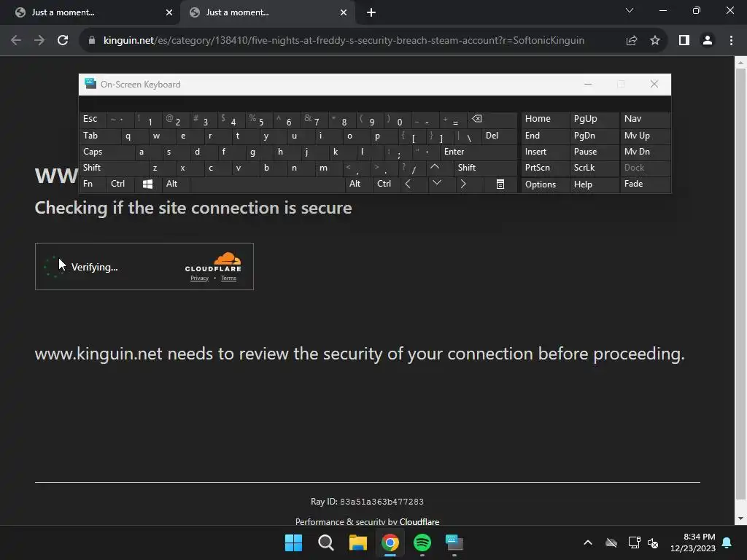Tap the Enter key on keyboard
The width and height of the screenshot is (747, 560).
[479, 152]
